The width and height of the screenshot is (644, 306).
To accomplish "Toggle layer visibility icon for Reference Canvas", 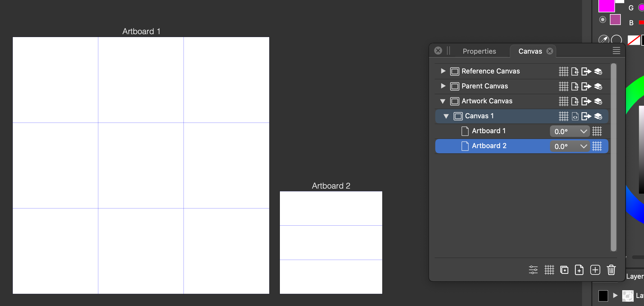I will (x=598, y=71).
